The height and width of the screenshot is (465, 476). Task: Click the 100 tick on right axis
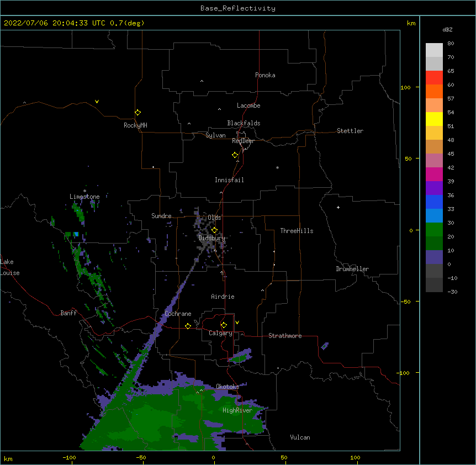(x=405, y=87)
